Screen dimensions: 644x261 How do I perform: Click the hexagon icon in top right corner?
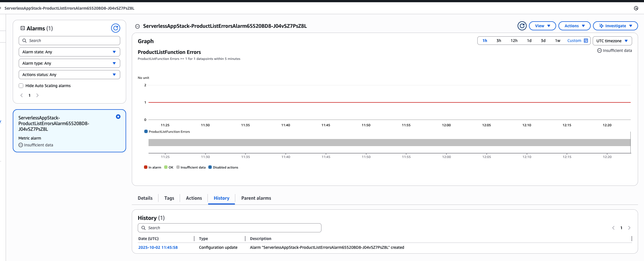[636, 8]
